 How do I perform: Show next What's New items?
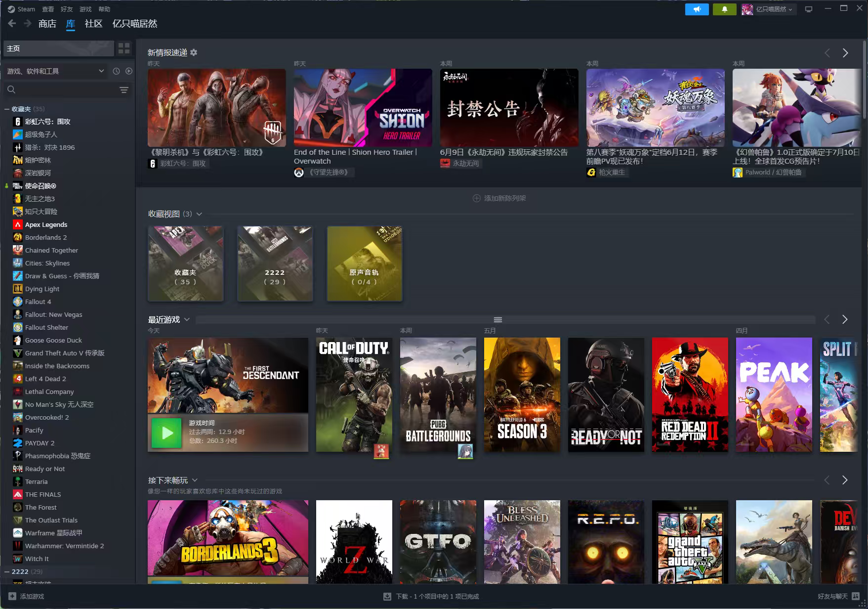tap(845, 53)
